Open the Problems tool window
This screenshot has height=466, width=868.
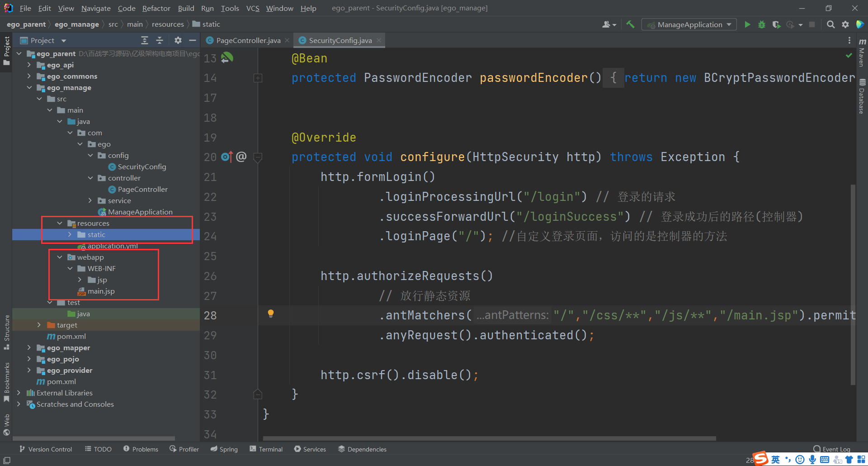141,449
